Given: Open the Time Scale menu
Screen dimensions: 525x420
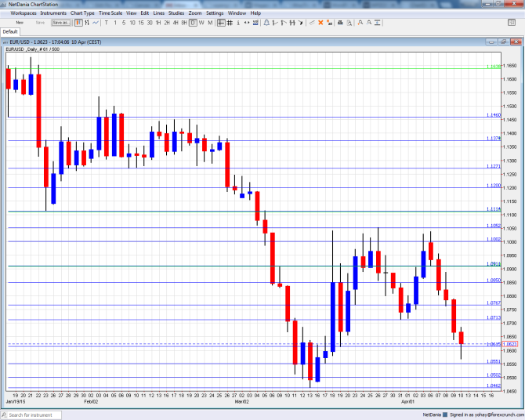Looking at the screenshot, I should tap(110, 13).
